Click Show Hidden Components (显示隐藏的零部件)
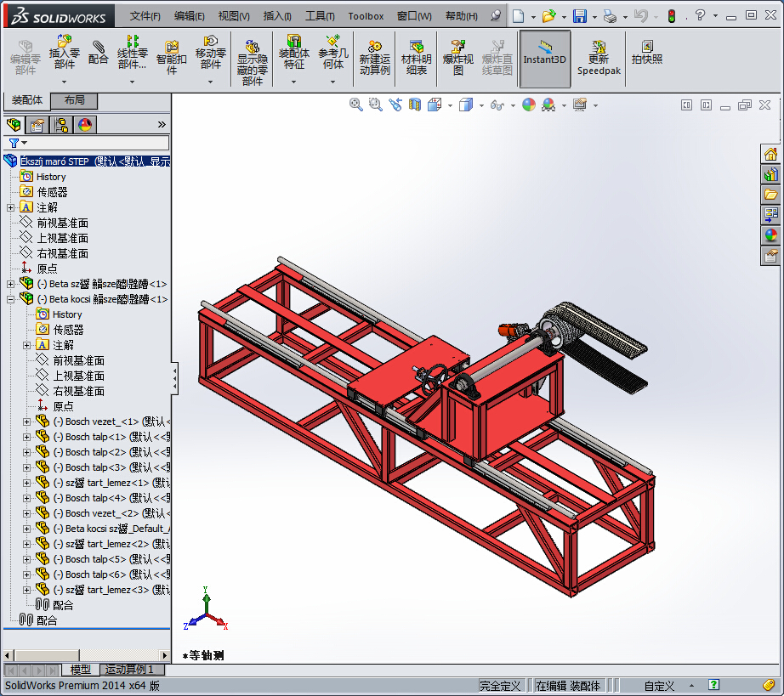The height and width of the screenshot is (696, 784). [252, 62]
